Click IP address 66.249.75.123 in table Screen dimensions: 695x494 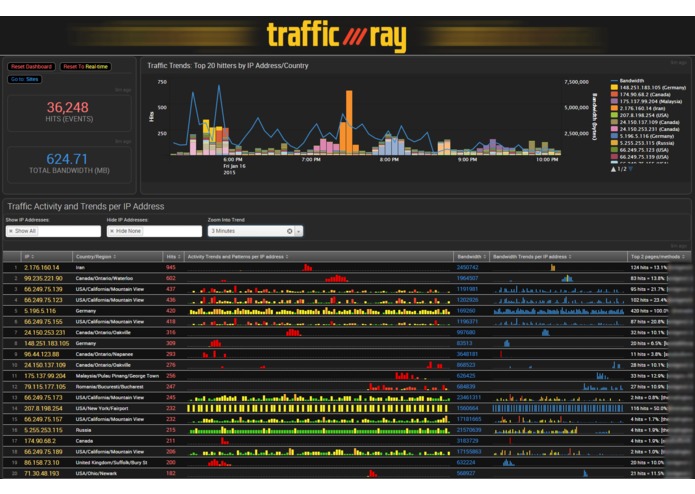tap(43, 300)
